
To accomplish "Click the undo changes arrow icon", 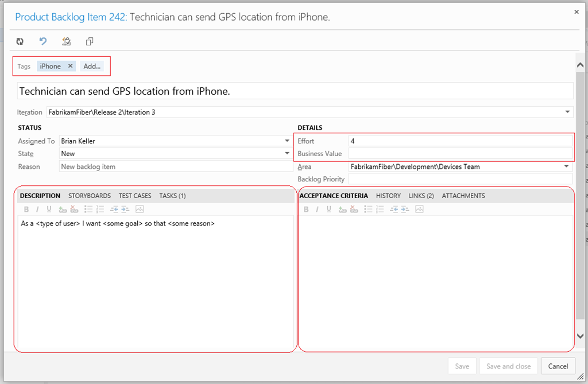I will 43,41.
